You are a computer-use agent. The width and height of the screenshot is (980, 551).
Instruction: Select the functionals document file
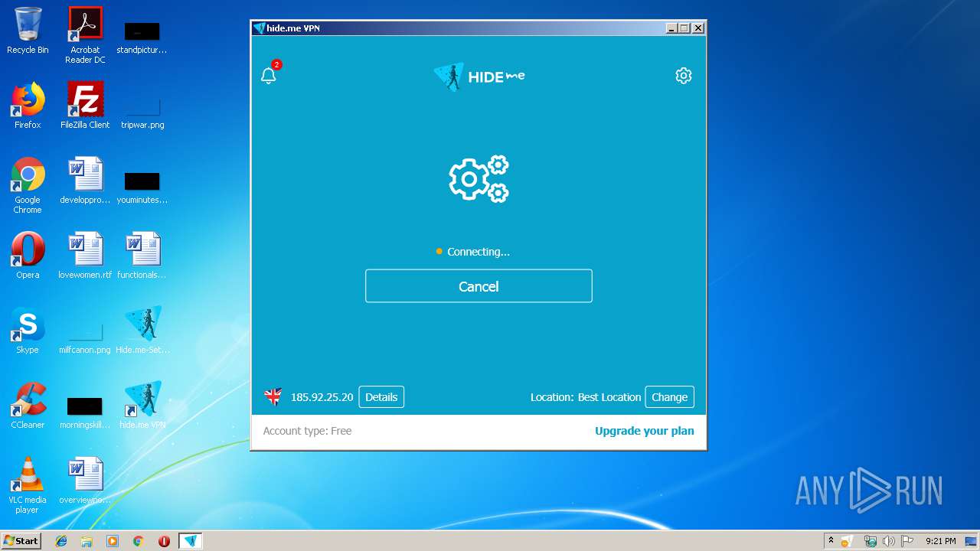coord(142,256)
